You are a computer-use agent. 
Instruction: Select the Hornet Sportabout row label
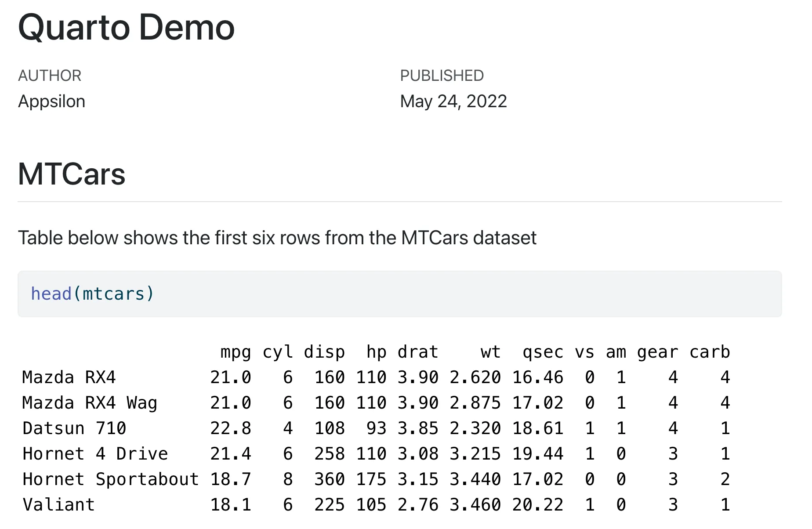pyautogui.click(x=111, y=479)
